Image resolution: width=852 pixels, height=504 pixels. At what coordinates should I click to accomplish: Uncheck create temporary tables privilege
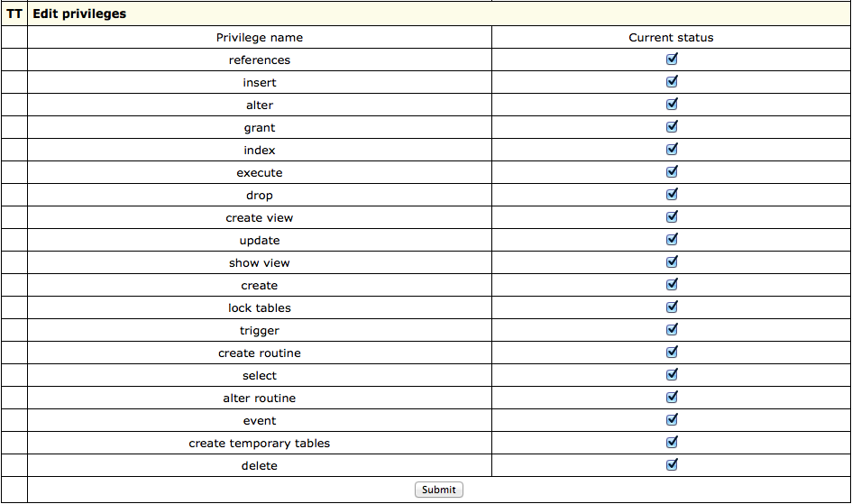point(672,443)
